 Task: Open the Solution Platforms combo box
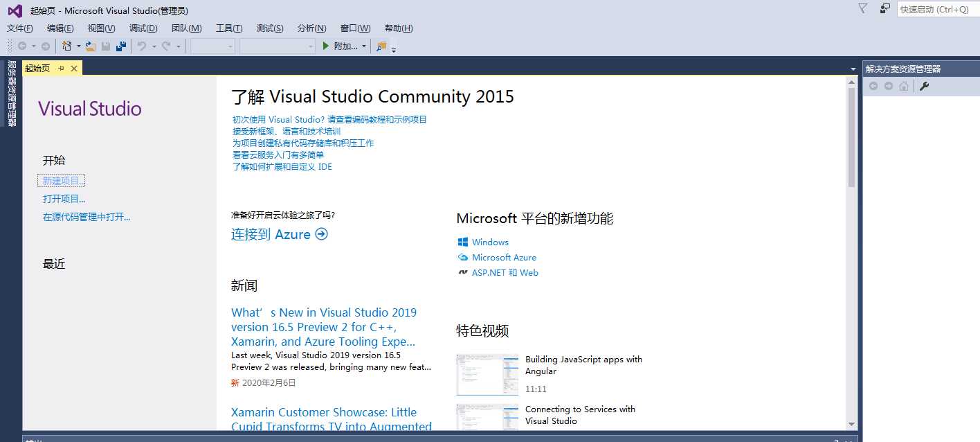coord(278,46)
